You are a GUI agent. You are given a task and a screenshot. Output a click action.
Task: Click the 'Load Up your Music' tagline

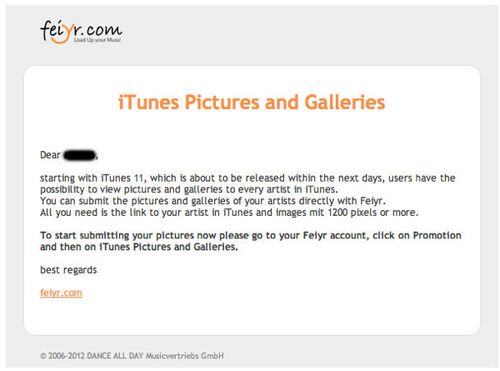click(x=97, y=40)
